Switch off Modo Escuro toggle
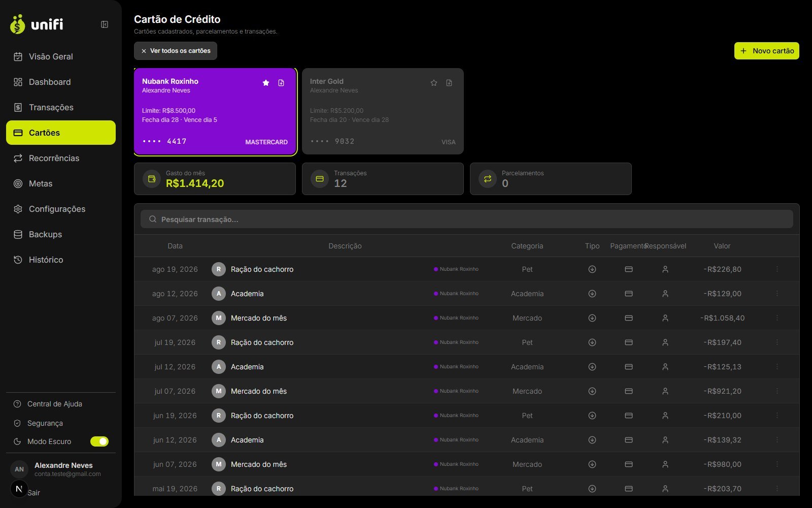This screenshot has height=508, width=812. click(99, 441)
